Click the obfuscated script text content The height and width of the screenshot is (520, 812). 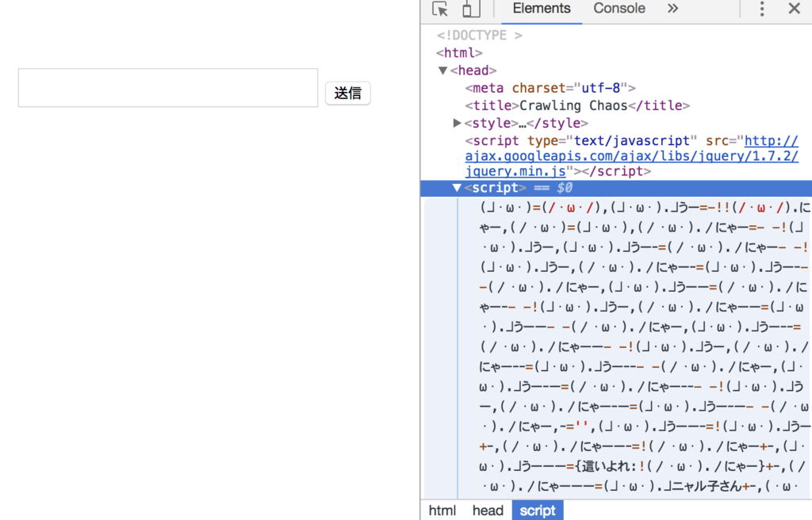pos(644,347)
